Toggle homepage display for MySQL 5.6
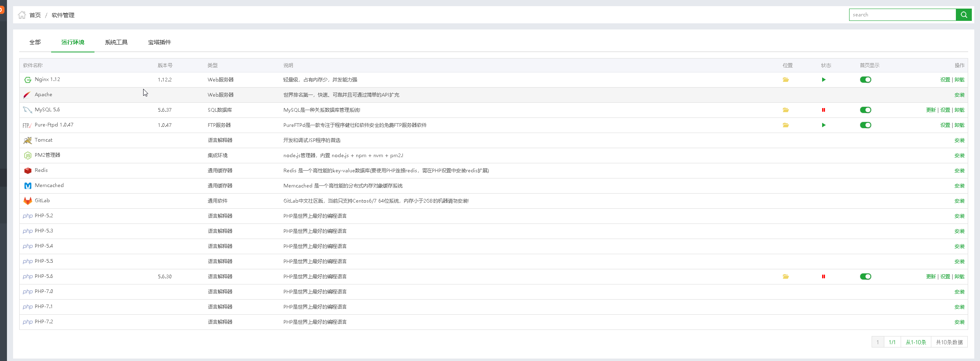The image size is (980, 361). 865,110
